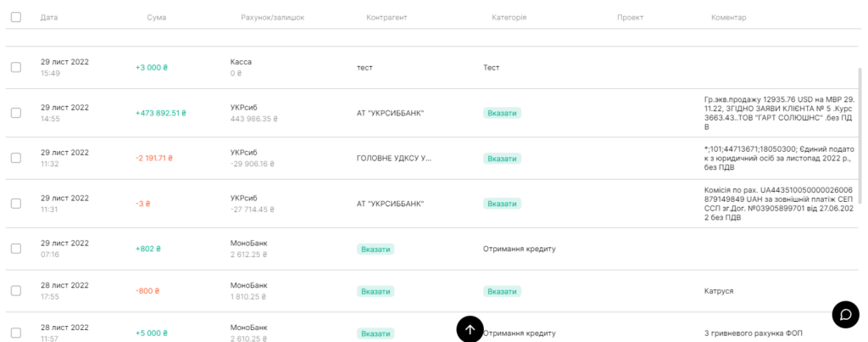Screen dimensions: 868x342
Task: Click counterparty тест in first row
Action: [364, 68]
